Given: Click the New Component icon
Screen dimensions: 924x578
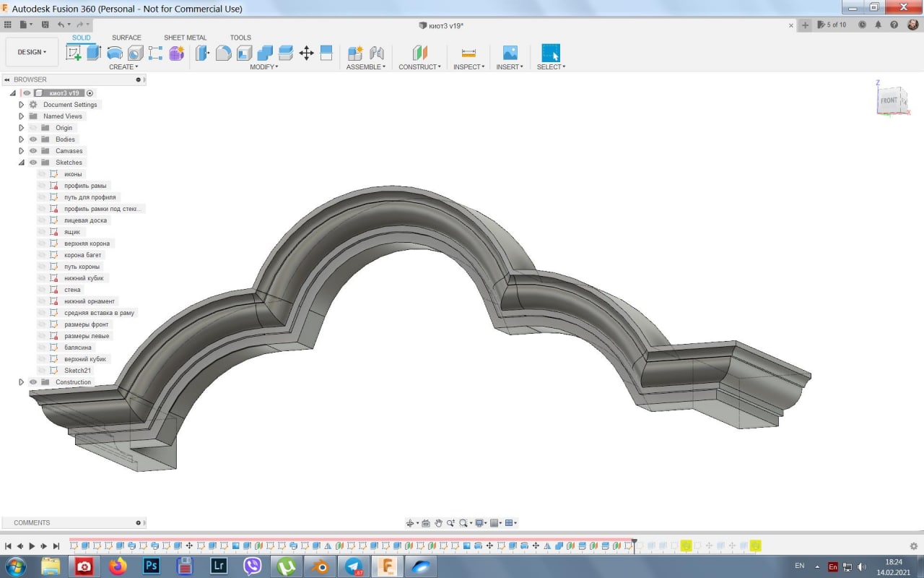Looking at the screenshot, I should pyautogui.click(x=355, y=53).
